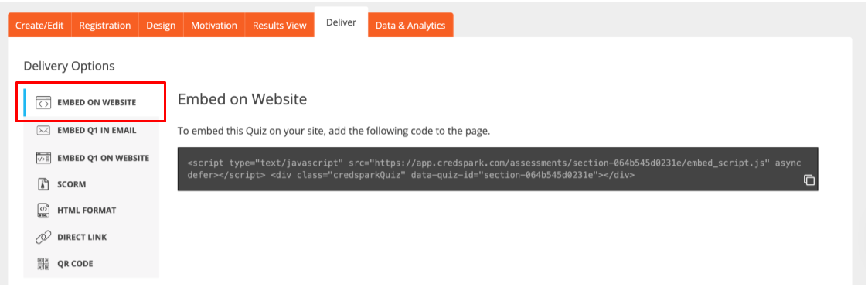Select the EMBED Q1 IN EMAIL option text
The image size is (868, 291).
pos(97,130)
